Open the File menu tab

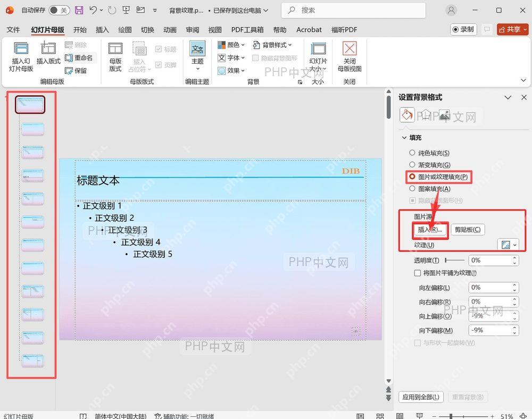pos(13,30)
